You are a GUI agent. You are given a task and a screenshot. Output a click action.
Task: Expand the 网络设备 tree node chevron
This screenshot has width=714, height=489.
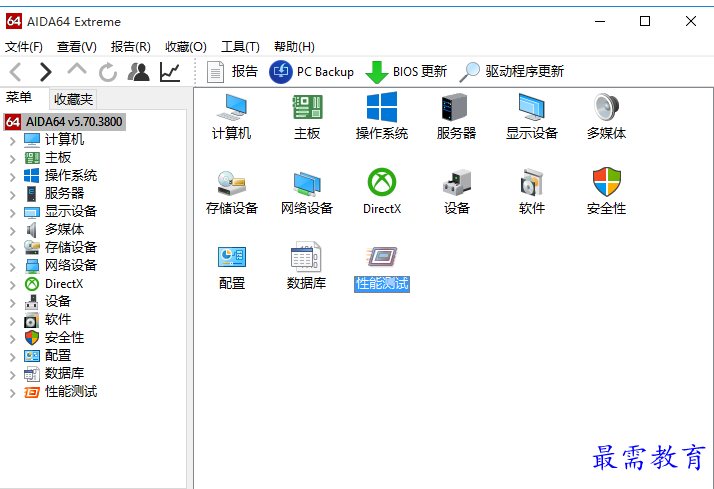coord(13,266)
